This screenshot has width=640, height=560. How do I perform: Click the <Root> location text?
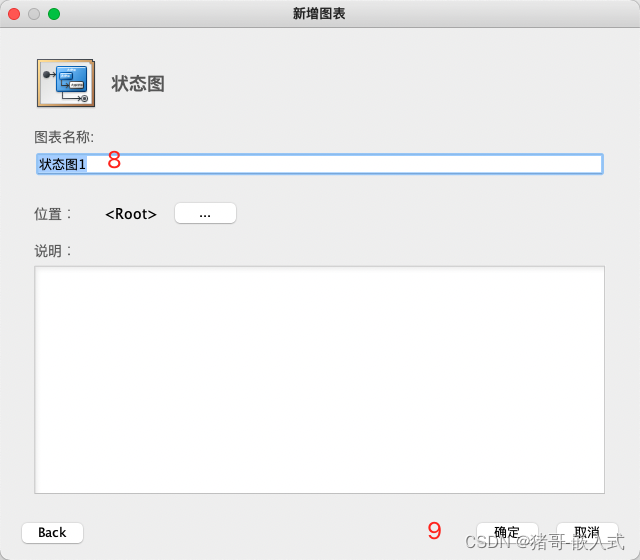pyautogui.click(x=131, y=214)
